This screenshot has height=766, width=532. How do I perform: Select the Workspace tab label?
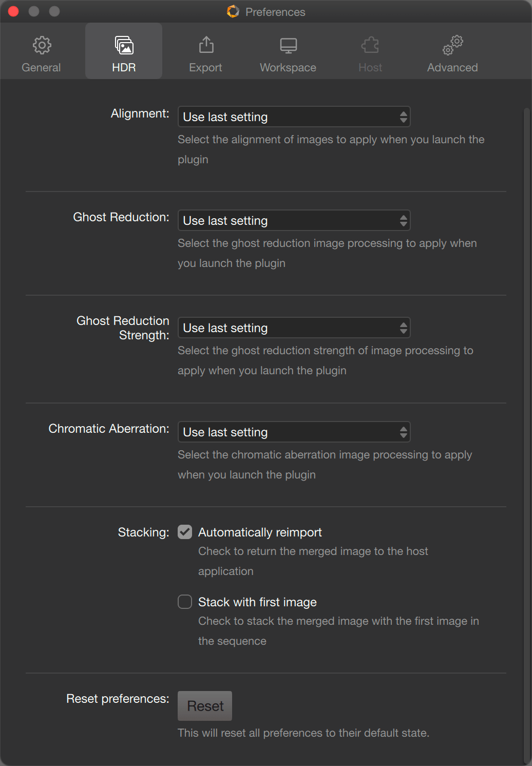288,68
